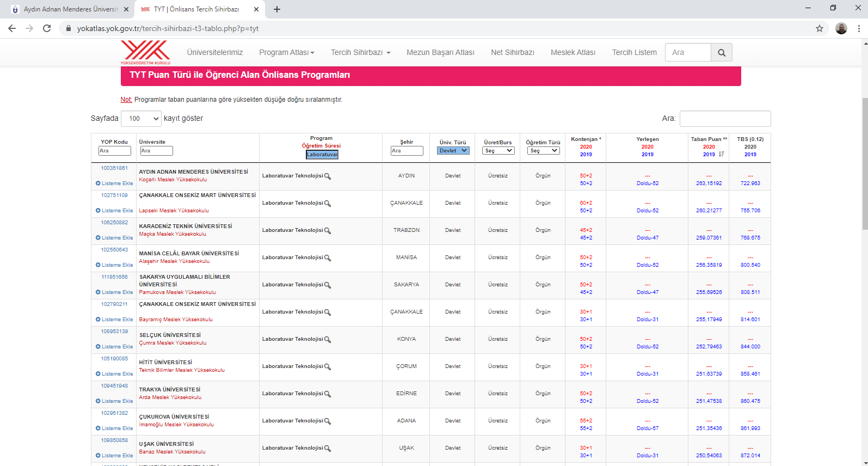
Task: Go back with browser back arrow
Action: [12, 28]
